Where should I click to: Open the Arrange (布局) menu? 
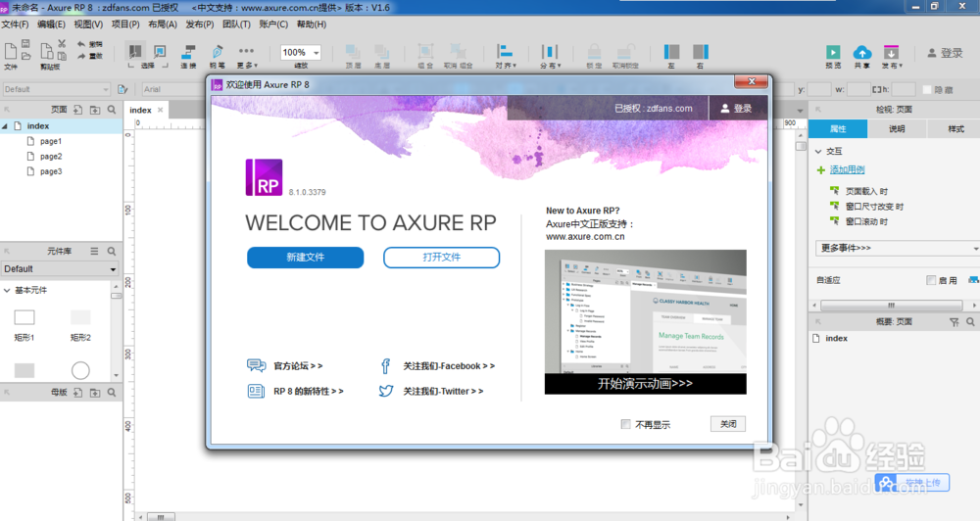(163, 24)
